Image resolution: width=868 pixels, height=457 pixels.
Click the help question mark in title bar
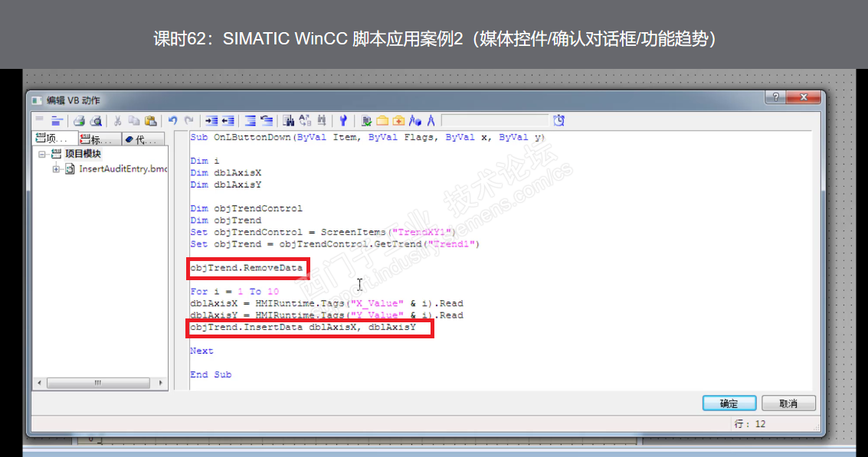point(775,97)
